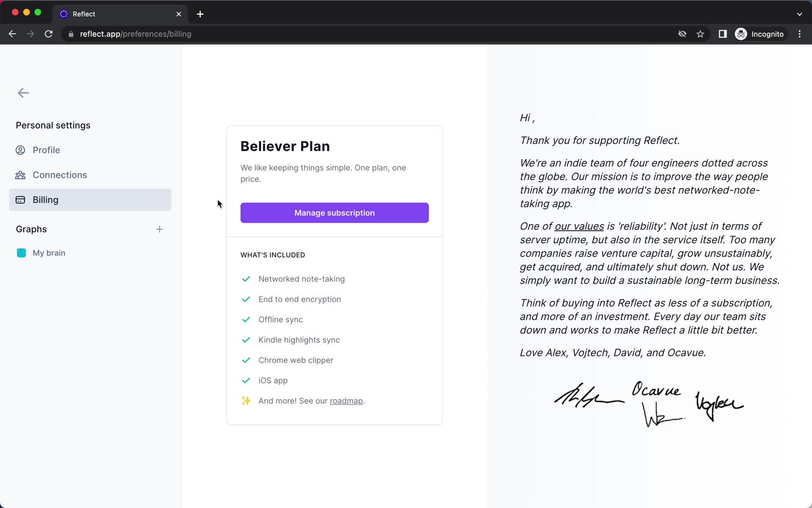Click the back arrow navigation icon

[x=23, y=92]
